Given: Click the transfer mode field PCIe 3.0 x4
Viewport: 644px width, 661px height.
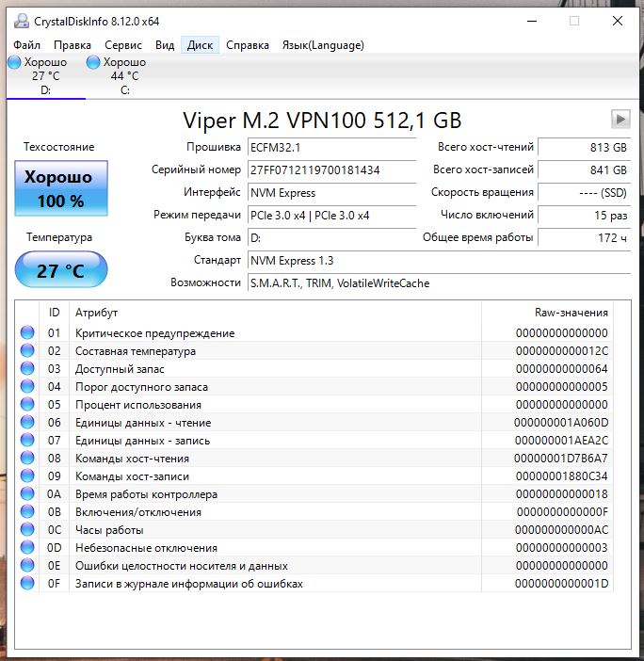Looking at the screenshot, I should pos(331,216).
